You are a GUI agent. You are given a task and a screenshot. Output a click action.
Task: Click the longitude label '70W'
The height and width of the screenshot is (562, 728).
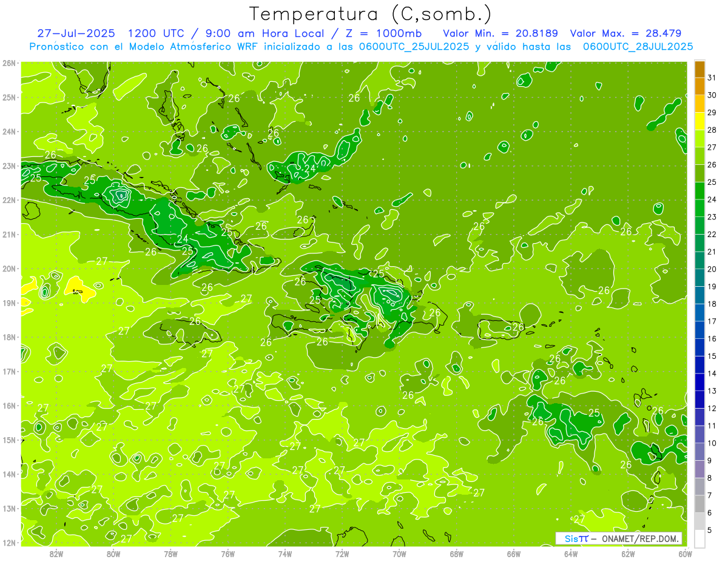[x=399, y=554]
